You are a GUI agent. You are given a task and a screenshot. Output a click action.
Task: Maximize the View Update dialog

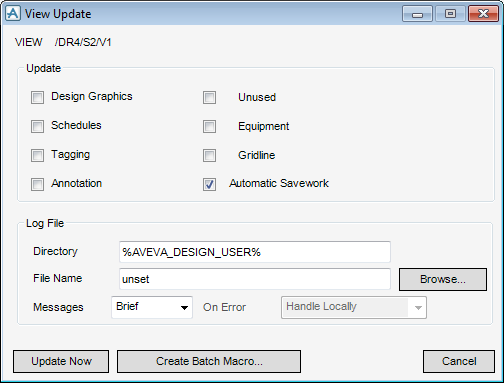[450, 14]
